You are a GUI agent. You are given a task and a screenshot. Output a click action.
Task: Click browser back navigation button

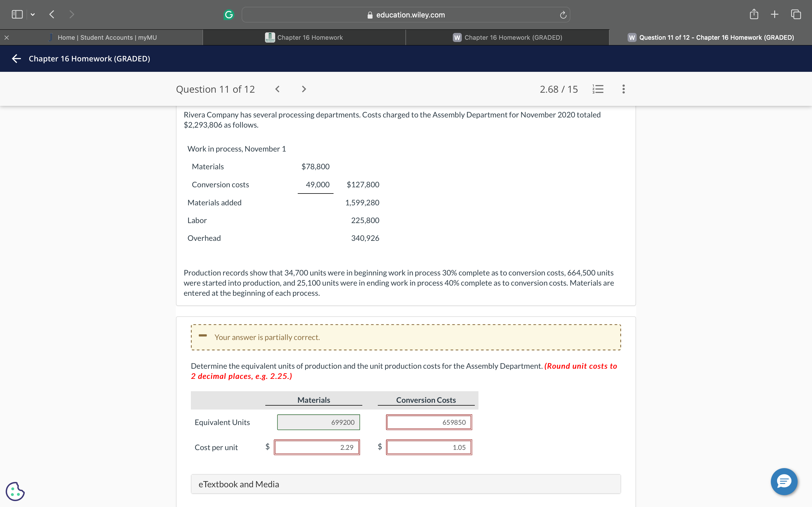(x=52, y=14)
